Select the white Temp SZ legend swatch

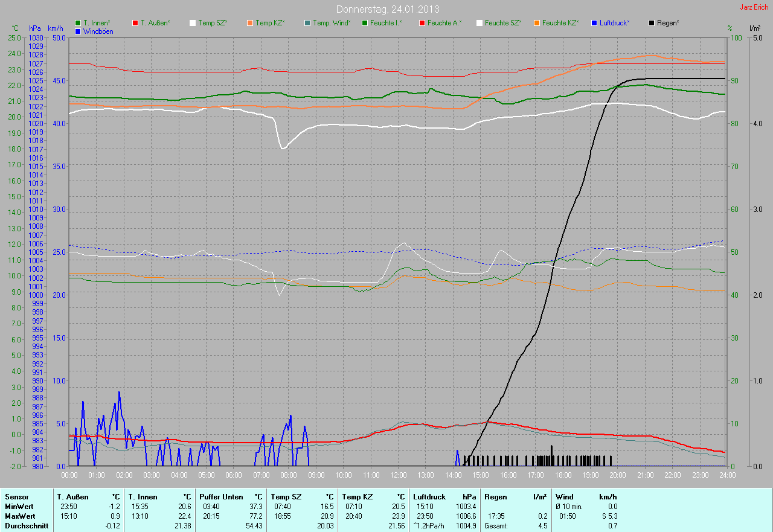point(193,23)
